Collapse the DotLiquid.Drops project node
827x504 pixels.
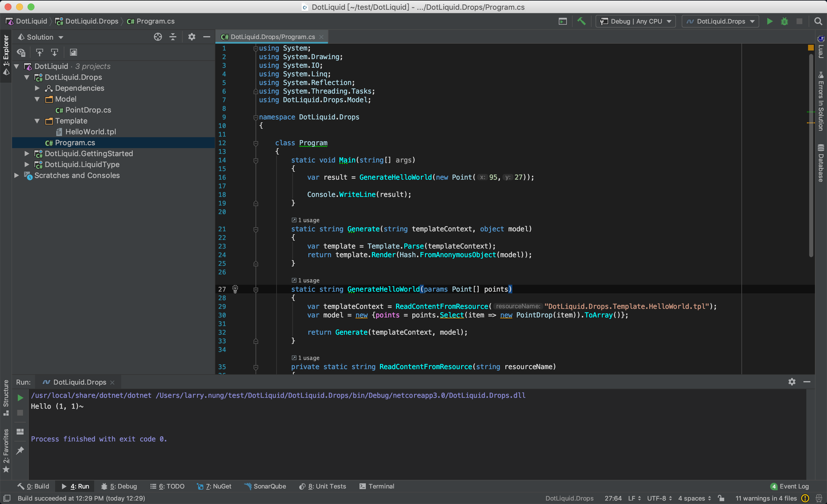point(27,77)
